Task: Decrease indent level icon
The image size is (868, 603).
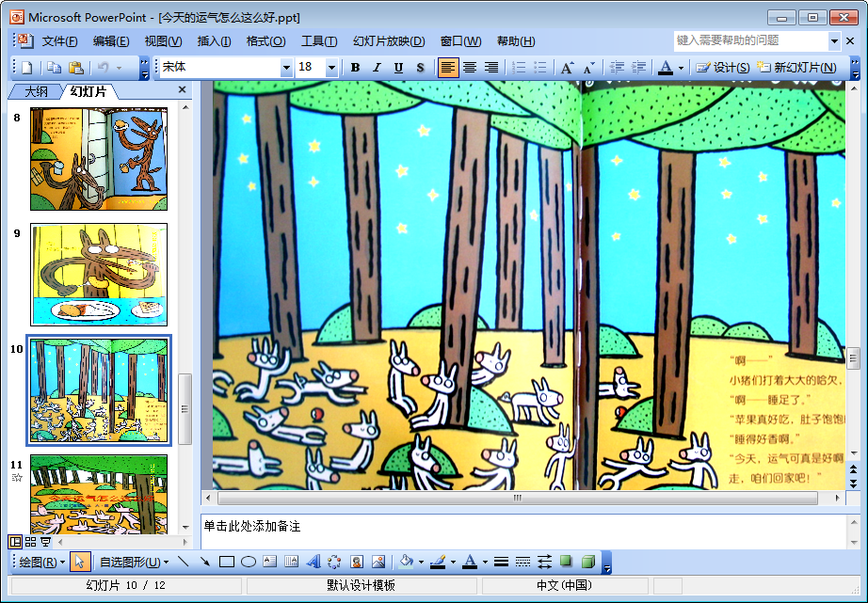Action: 617,68
